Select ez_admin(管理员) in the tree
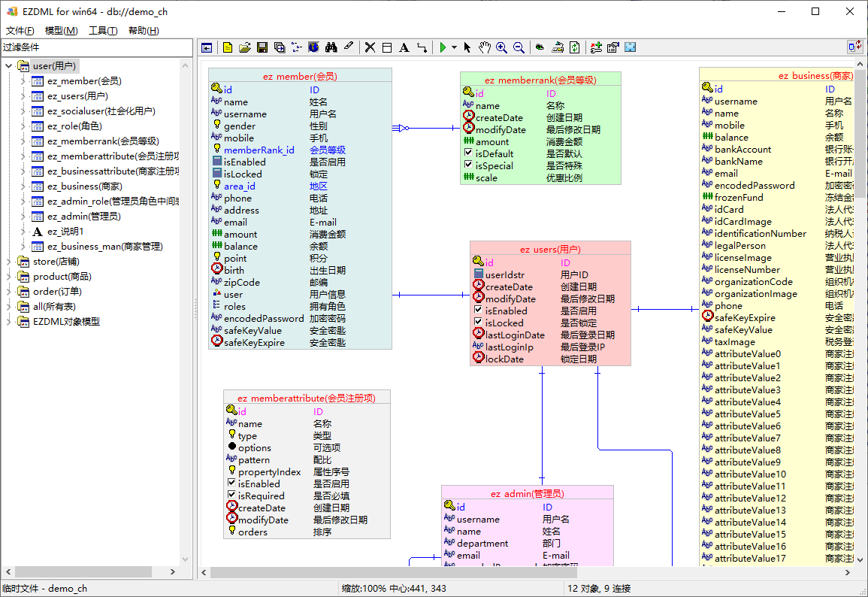868x597 pixels. click(83, 217)
